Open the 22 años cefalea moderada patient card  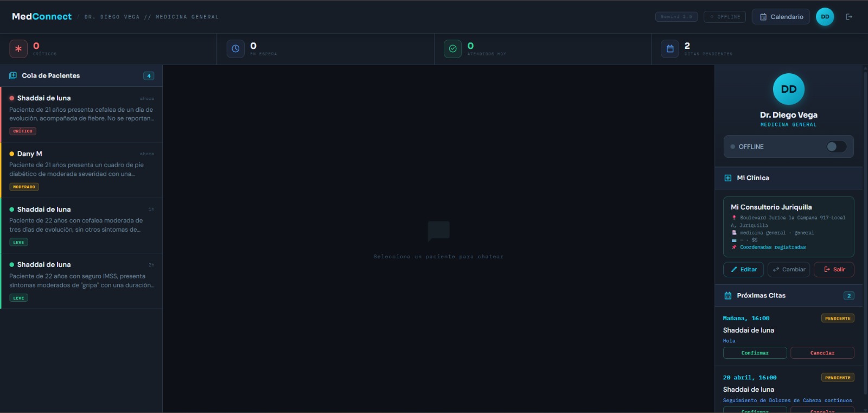(x=81, y=226)
